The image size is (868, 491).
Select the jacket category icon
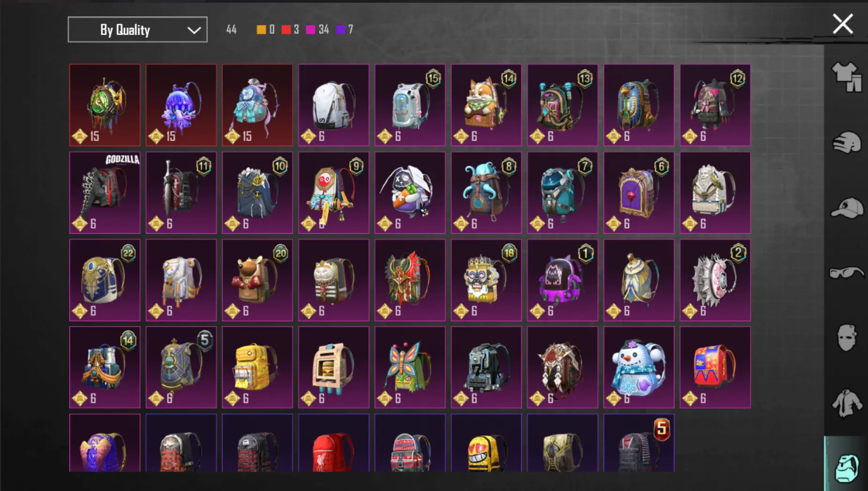(847, 403)
